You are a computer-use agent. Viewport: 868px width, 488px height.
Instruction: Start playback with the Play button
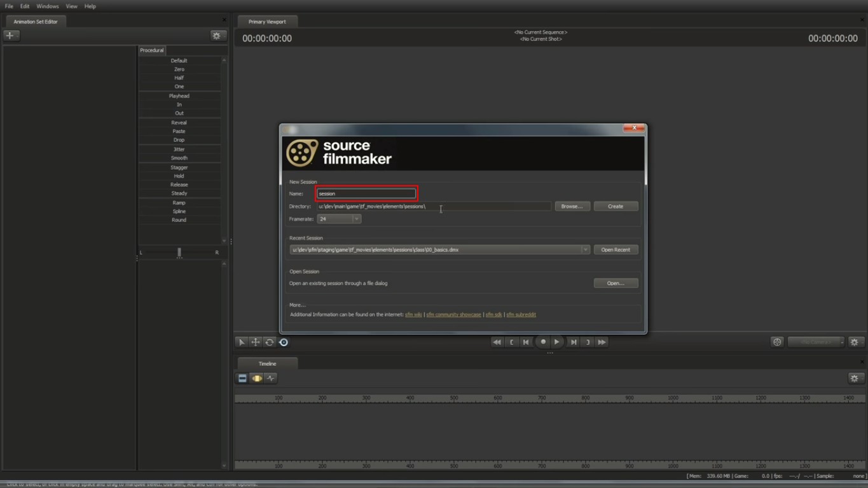(556, 342)
